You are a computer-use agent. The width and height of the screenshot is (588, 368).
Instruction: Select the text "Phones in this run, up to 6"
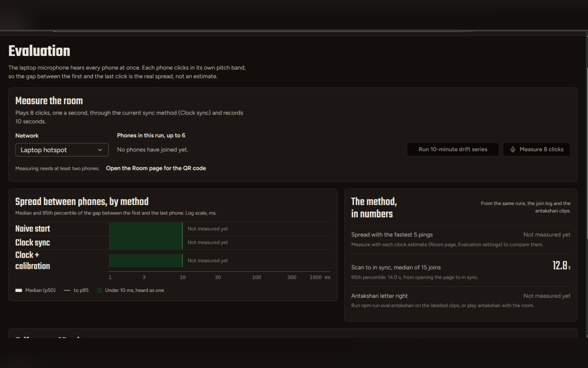point(151,135)
